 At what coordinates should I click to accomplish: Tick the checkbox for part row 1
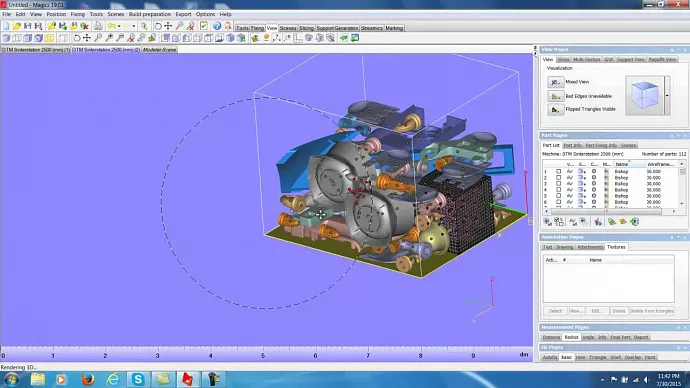pos(558,172)
